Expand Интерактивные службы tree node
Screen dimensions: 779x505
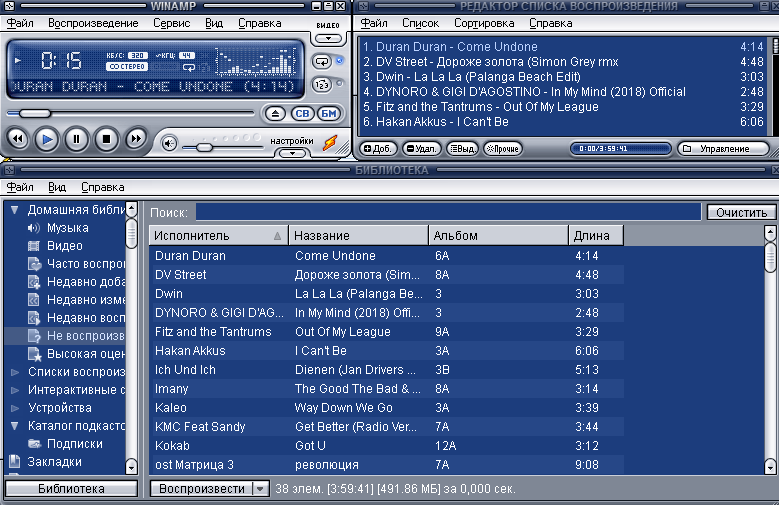[15, 390]
